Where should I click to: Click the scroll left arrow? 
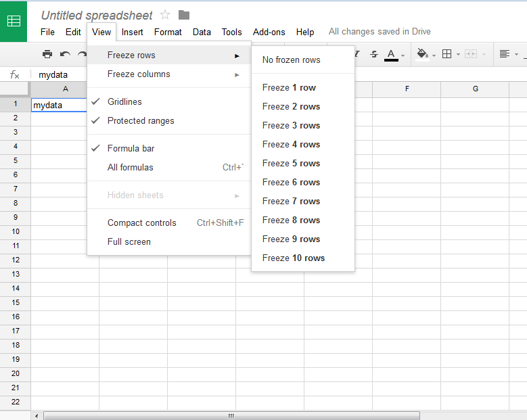37,416
